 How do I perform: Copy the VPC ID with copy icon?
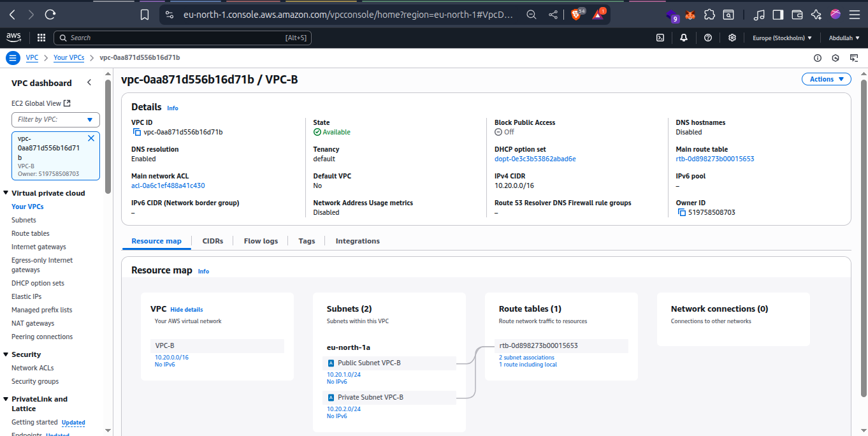(x=136, y=132)
